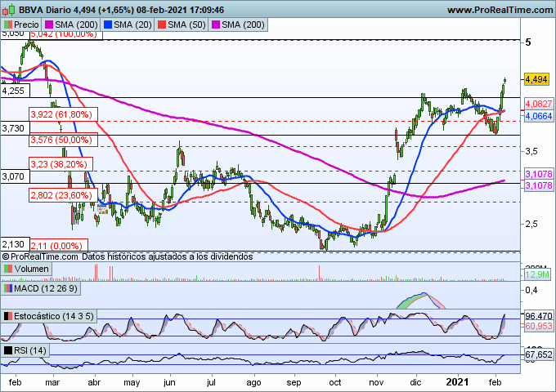This screenshot has height=392, width=556.
Task: Select the Precio legend button
Action: tap(21, 24)
